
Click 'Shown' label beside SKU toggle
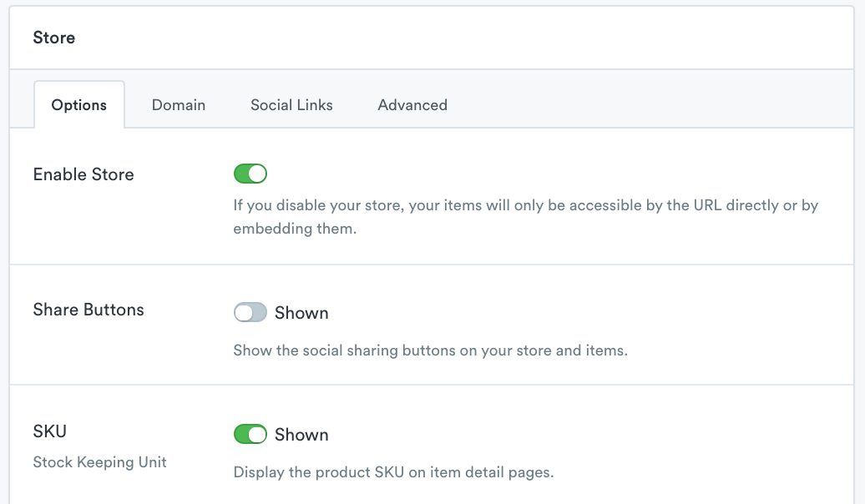pos(301,435)
